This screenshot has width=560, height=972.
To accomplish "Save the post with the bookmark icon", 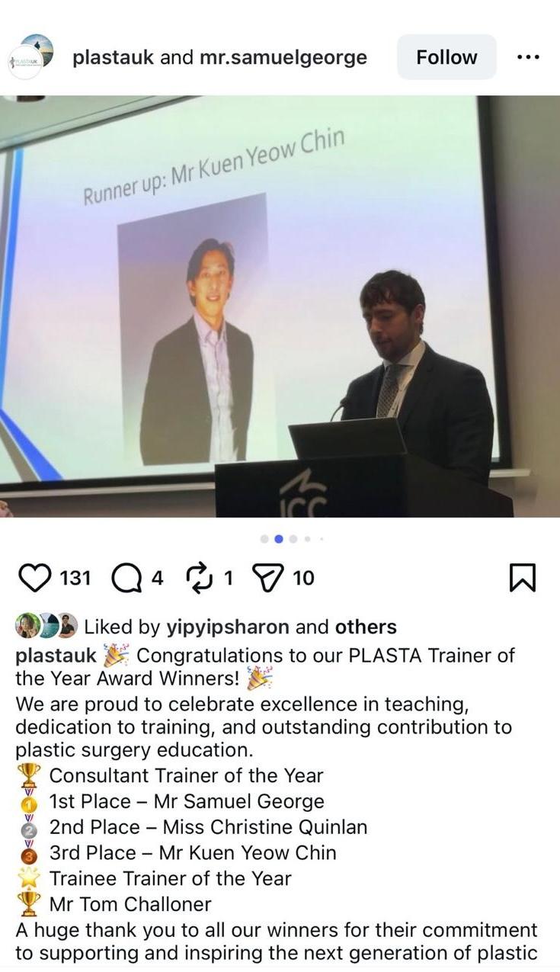I will [522, 579].
